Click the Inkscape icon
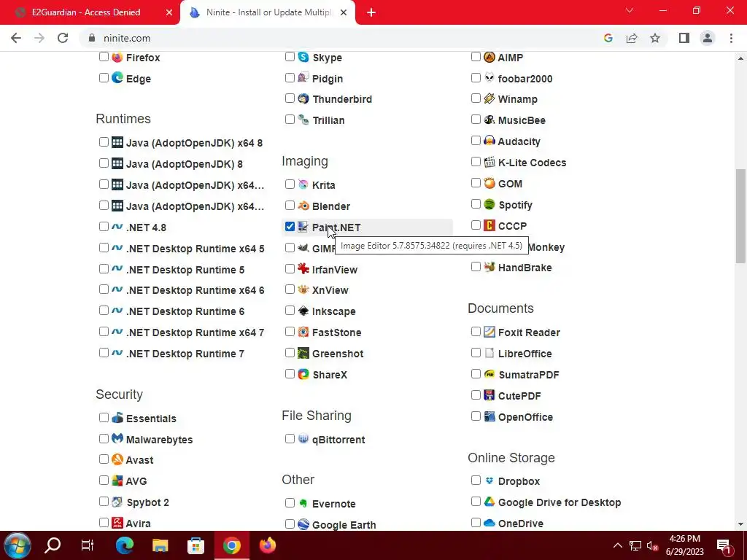 (303, 311)
